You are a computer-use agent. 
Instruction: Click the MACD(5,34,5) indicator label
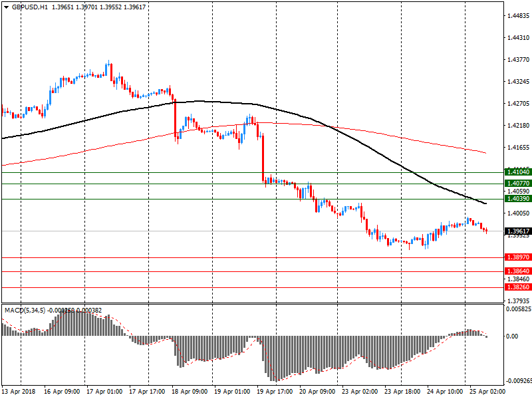click(x=25, y=311)
